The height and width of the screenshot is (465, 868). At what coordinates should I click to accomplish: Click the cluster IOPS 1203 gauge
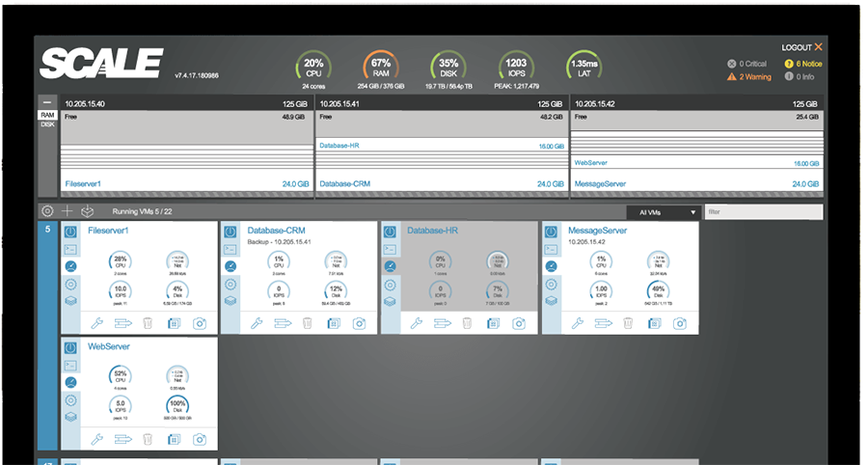point(516,68)
